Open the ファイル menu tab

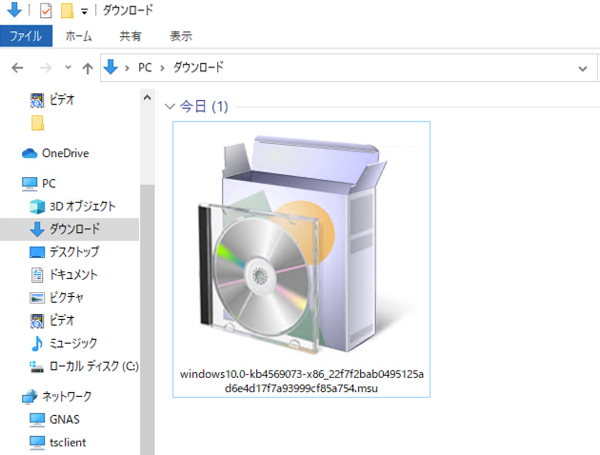point(25,36)
